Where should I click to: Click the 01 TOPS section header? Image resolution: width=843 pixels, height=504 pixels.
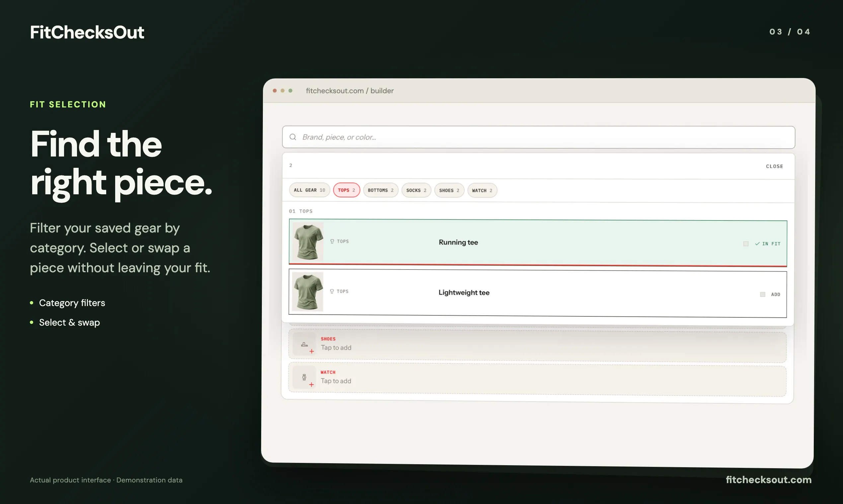point(300,211)
